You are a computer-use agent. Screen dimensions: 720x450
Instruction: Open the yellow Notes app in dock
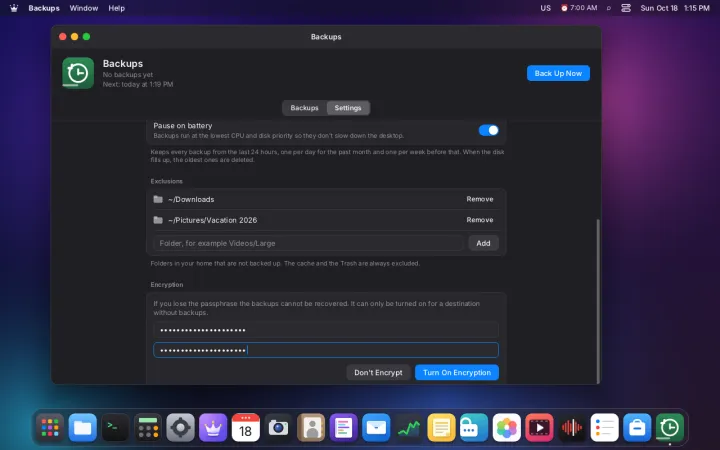(441, 428)
